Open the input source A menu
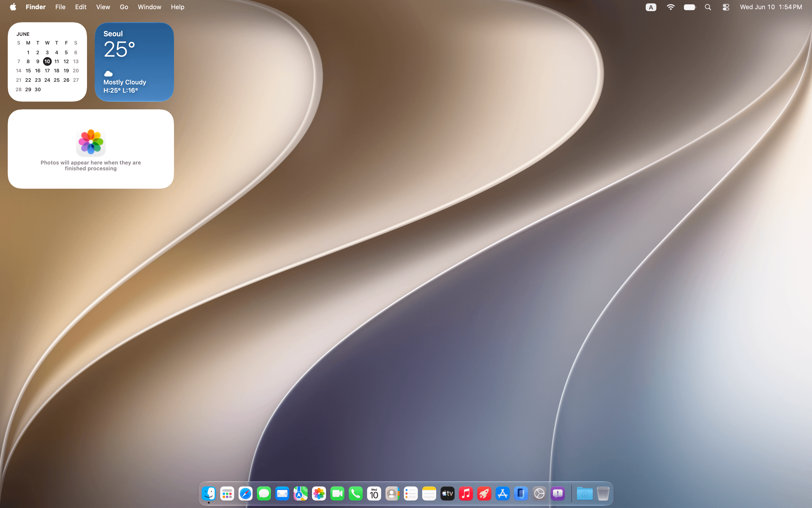This screenshot has width=812, height=508. (651, 7)
